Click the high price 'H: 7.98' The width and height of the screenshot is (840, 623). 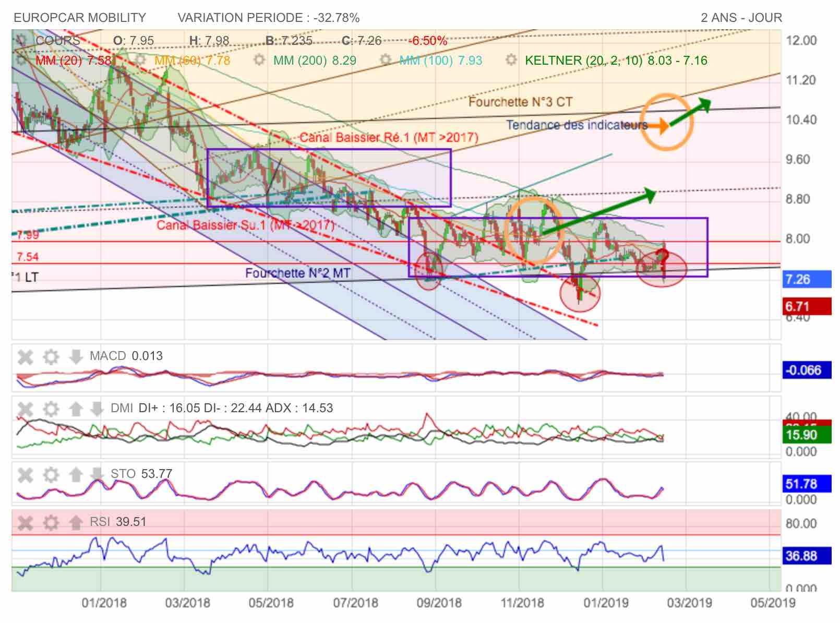(x=209, y=41)
